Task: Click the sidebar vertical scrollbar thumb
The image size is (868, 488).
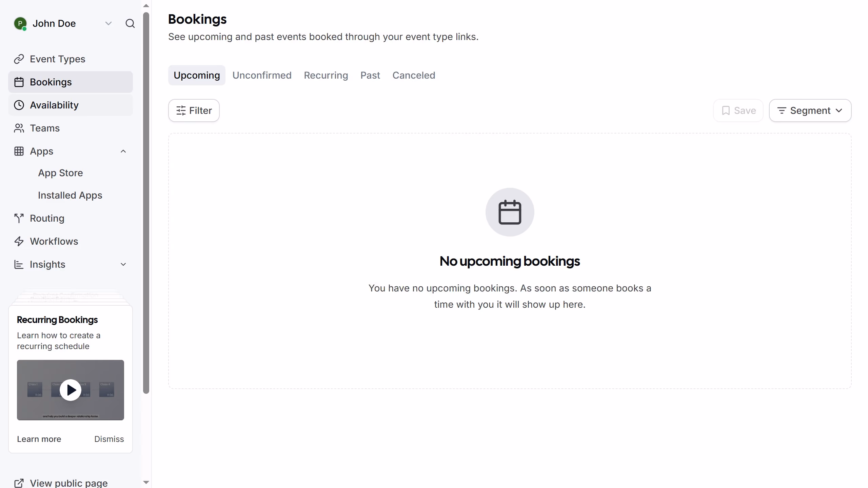Action: click(146, 203)
